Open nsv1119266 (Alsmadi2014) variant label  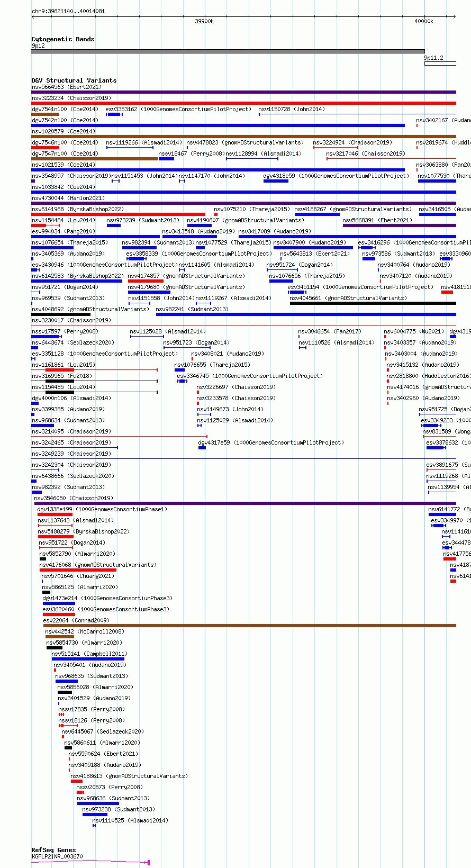144,142
